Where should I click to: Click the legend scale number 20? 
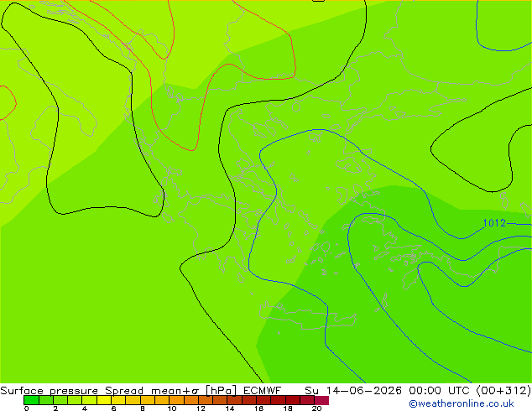tap(316, 408)
